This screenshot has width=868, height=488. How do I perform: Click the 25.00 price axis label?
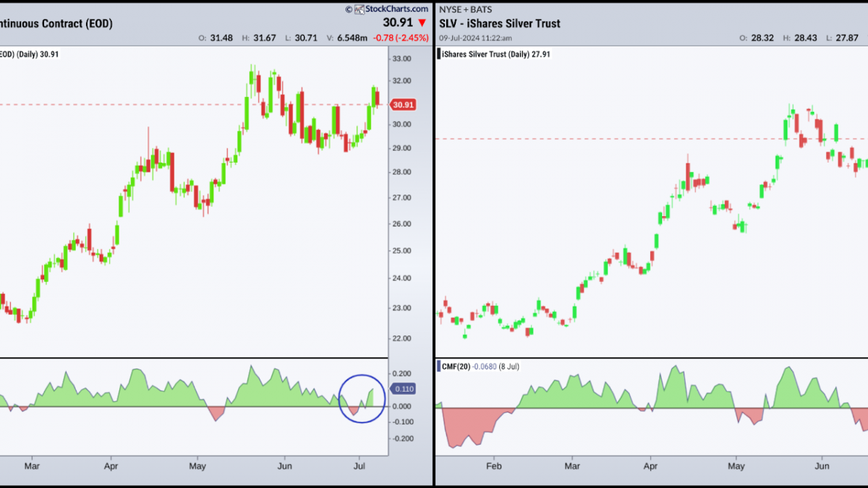(401, 250)
